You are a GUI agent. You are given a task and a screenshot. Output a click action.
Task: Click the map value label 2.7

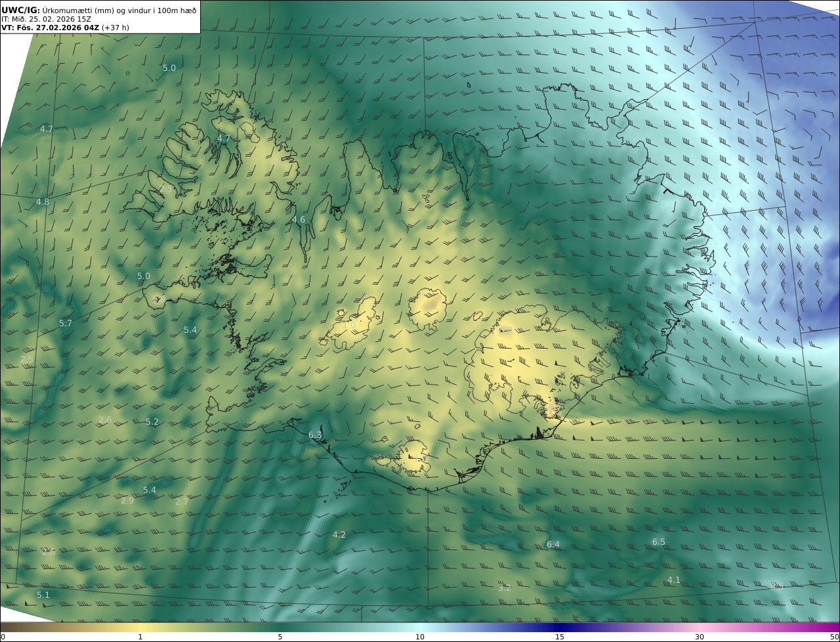point(182,502)
